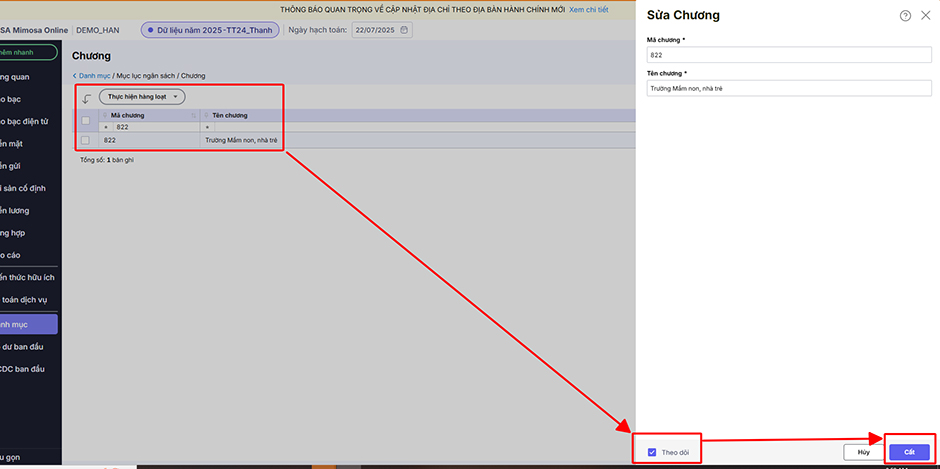Click the sort icon on the Mã chương column
This screenshot has height=469, width=940.
[193, 116]
